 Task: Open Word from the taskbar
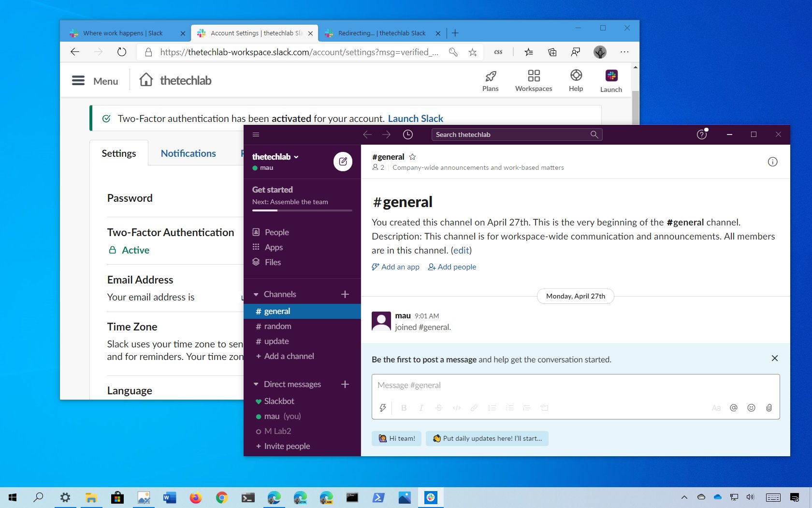click(170, 497)
